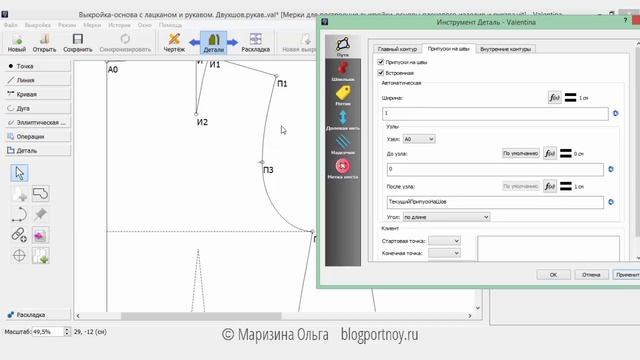Open the Долевая нить grainline section
The height and width of the screenshot is (360, 640).
click(343, 120)
